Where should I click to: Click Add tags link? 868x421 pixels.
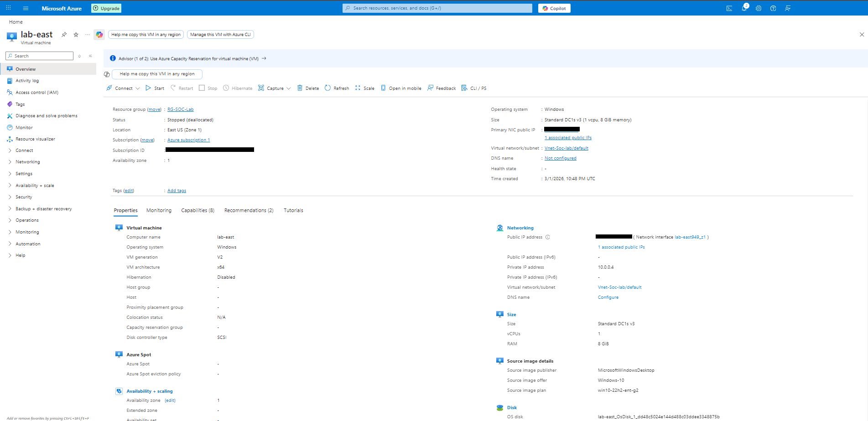point(177,191)
